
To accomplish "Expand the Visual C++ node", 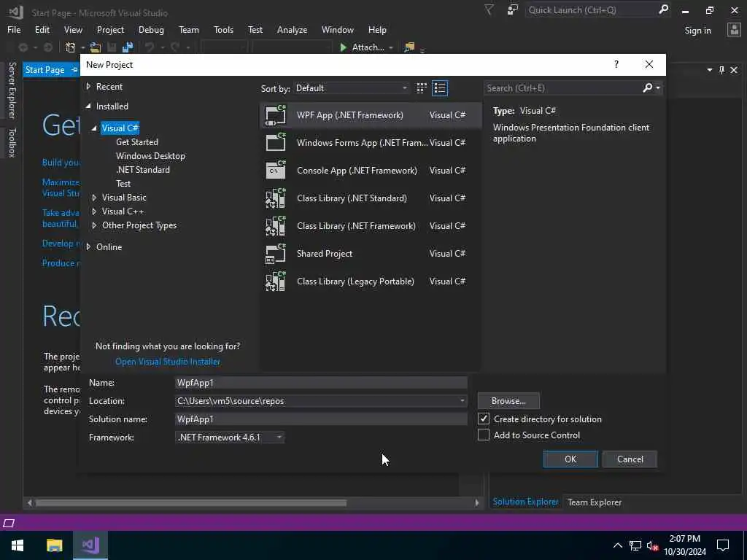I will point(94,211).
